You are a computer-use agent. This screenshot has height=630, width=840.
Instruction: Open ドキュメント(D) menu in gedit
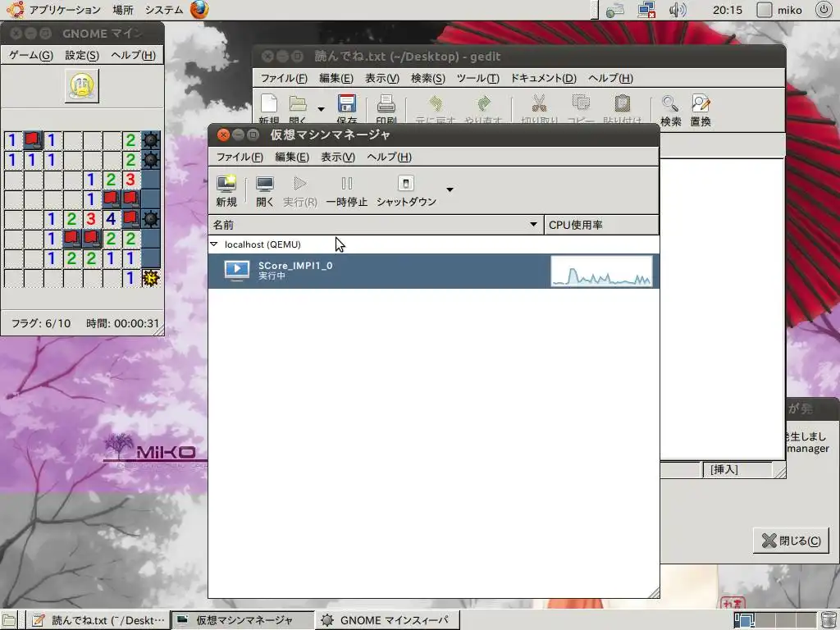pos(543,78)
